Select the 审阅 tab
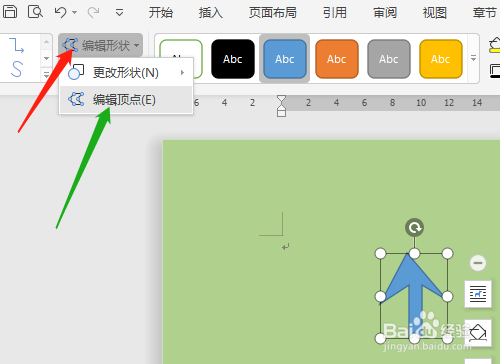 point(385,13)
